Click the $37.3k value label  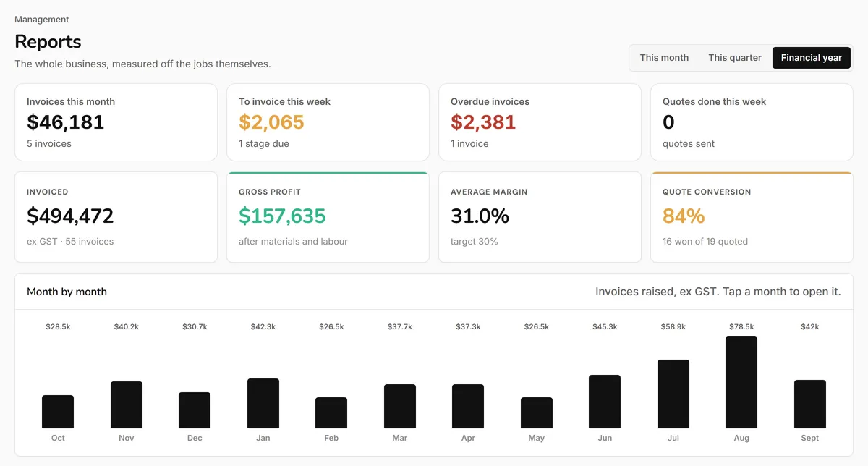coord(468,327)
